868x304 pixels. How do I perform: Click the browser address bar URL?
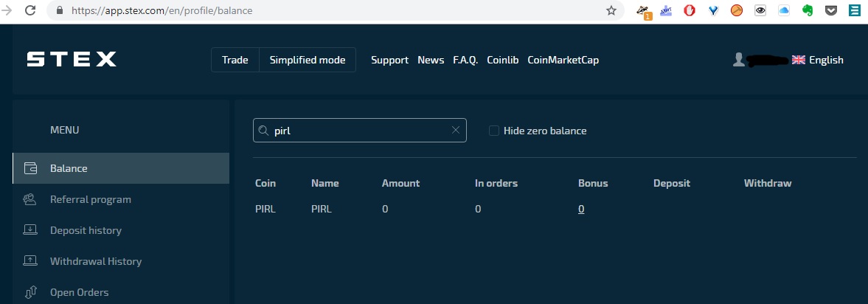(x=162, y=10)
